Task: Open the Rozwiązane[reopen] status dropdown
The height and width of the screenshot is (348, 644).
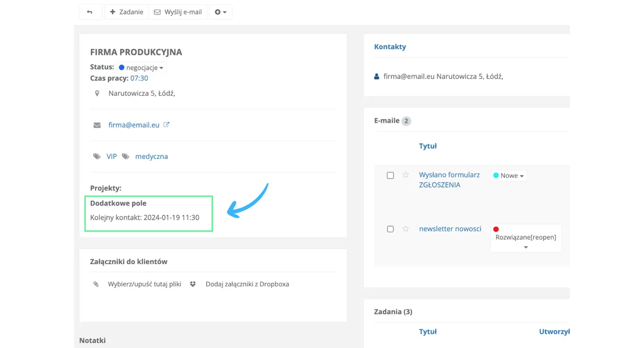Action: click(526, 238)
